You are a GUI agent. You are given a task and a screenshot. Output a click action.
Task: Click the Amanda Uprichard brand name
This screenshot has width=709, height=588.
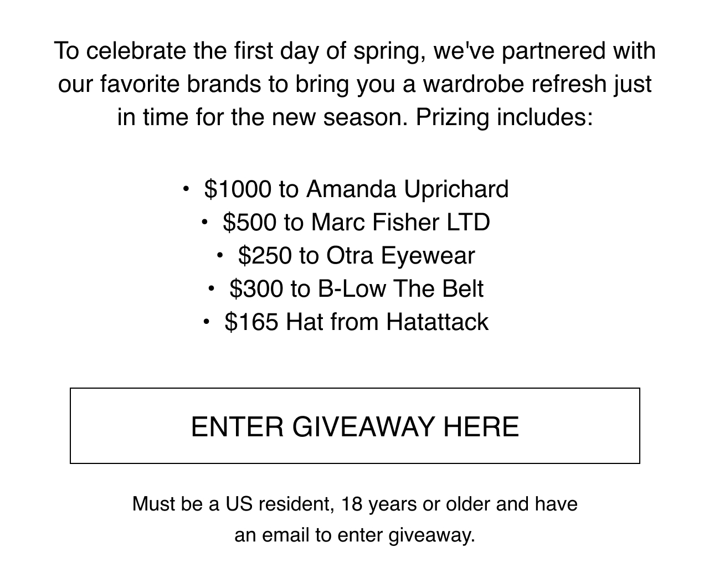407,189
